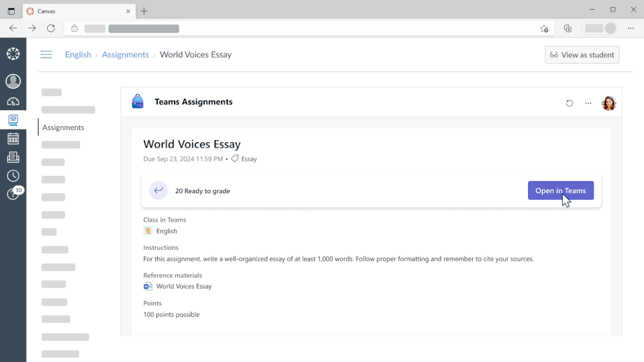Screen dimensions: 644x362
Task: Open the History clock icon
Action: tap(13, 176)
